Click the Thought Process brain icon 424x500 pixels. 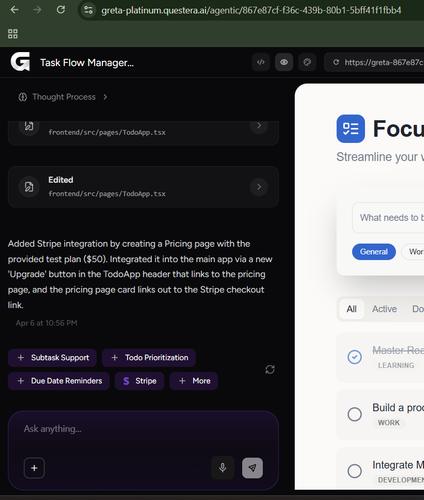[x=23, y=97]
